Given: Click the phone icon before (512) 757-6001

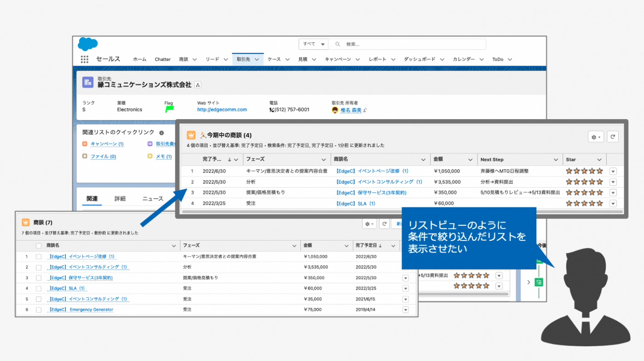Looking at the screenshot, I should [271, 110].
